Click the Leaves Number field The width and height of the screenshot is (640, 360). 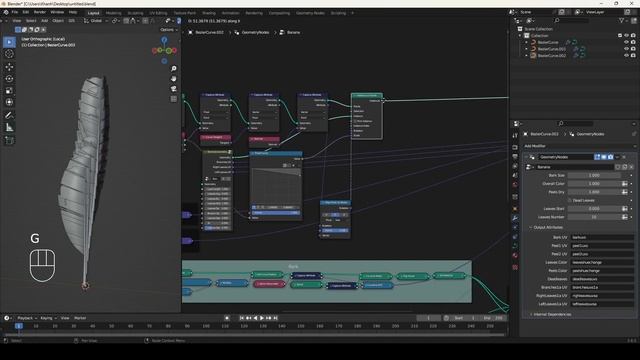coord(594,217)
